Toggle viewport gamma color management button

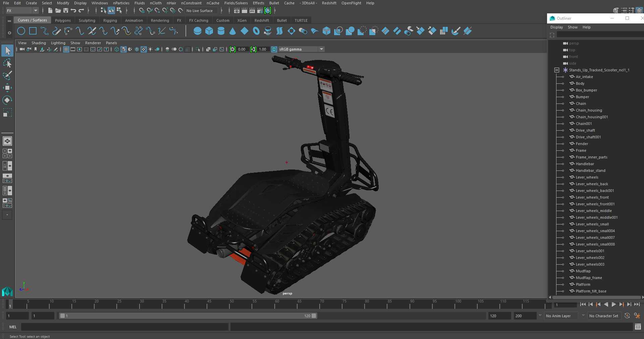274,49
